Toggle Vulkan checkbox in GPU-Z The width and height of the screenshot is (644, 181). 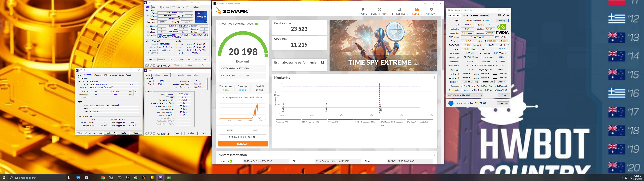pos(462,90)
